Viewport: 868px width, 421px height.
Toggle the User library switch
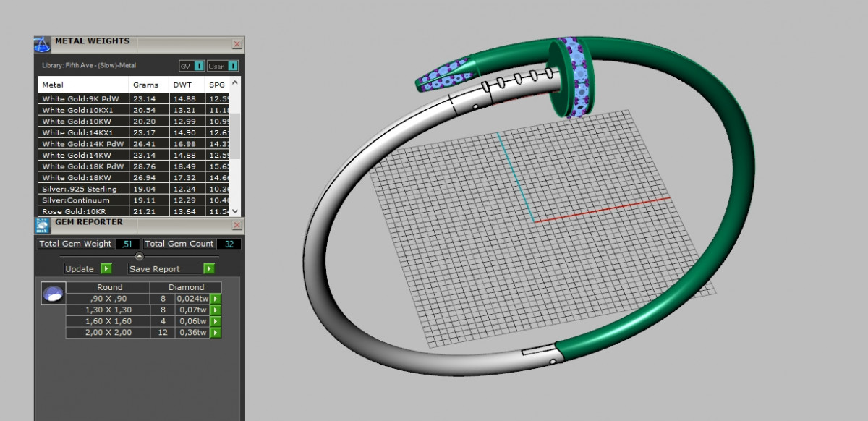click(x=223, y=66)
